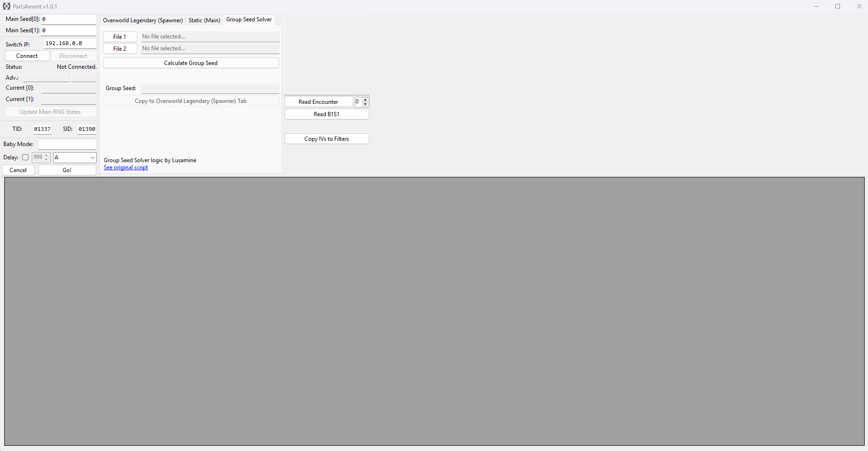
Task: Click the Current [1] field
Action: [69, 100]
